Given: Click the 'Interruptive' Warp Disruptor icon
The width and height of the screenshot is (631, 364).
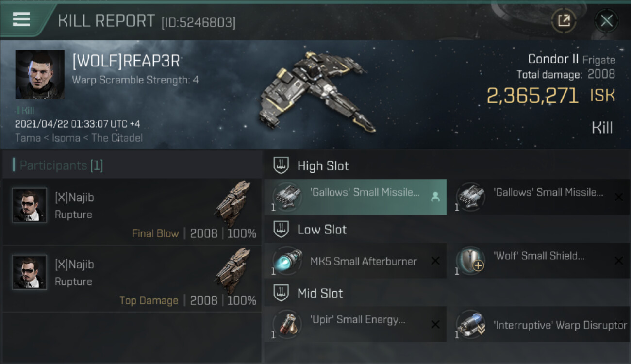Looking at the screenshot, I should click(470, 324).
